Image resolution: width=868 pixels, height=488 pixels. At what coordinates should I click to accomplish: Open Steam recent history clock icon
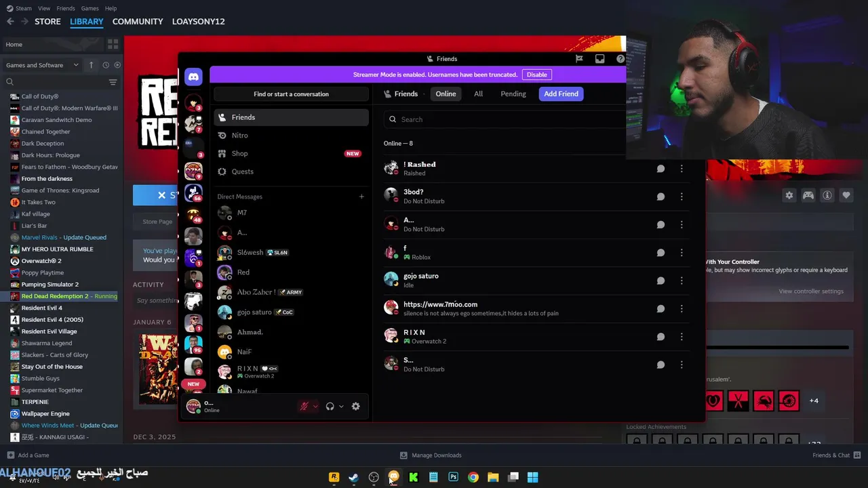[106, 65]
